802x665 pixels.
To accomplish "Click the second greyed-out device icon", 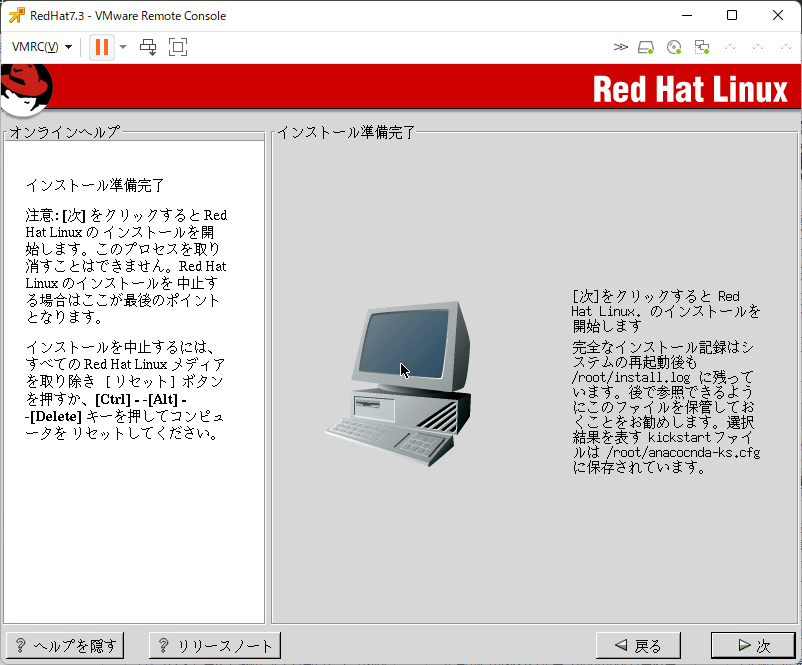I will 758,48.
